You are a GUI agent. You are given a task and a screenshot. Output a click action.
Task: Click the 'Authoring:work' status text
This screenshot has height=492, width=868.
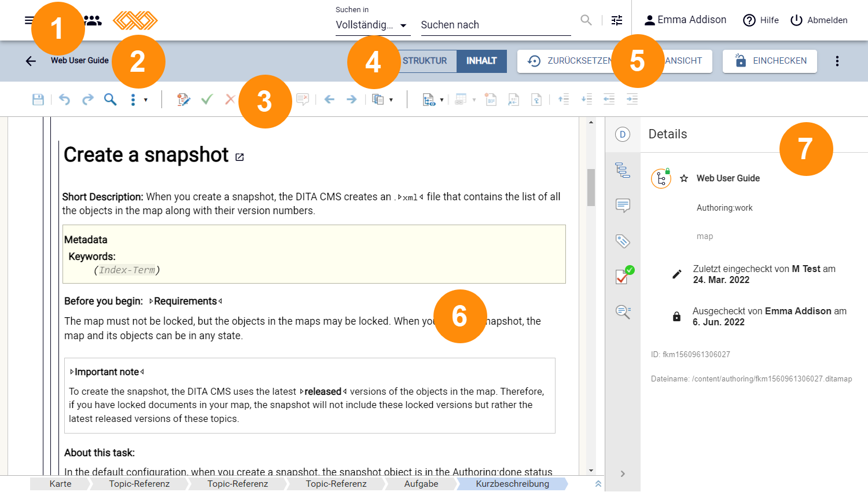(x=724, y=208)
